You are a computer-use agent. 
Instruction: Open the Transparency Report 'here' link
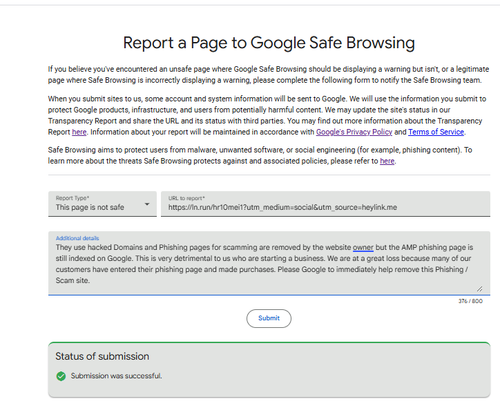coord(79,132)
